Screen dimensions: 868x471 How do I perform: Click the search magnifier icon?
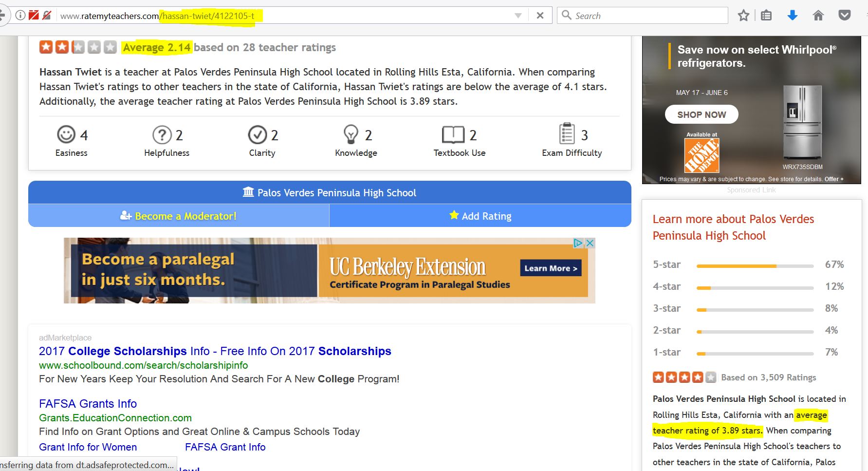point(566,15)
